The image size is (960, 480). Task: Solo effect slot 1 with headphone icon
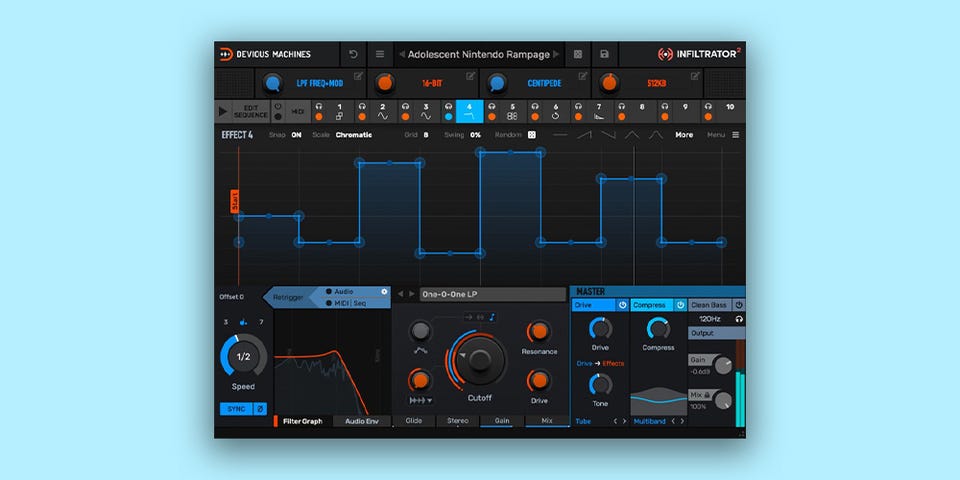point(318,106)
